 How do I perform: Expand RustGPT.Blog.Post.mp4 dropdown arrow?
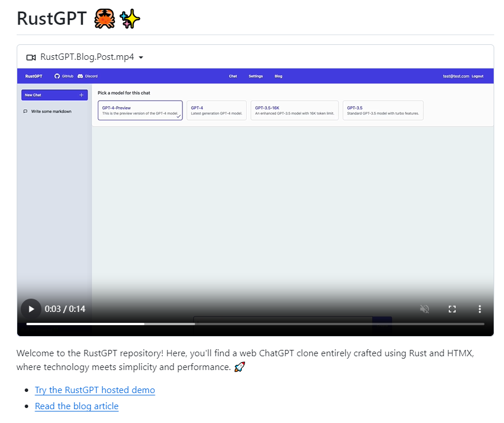(141, 58)
